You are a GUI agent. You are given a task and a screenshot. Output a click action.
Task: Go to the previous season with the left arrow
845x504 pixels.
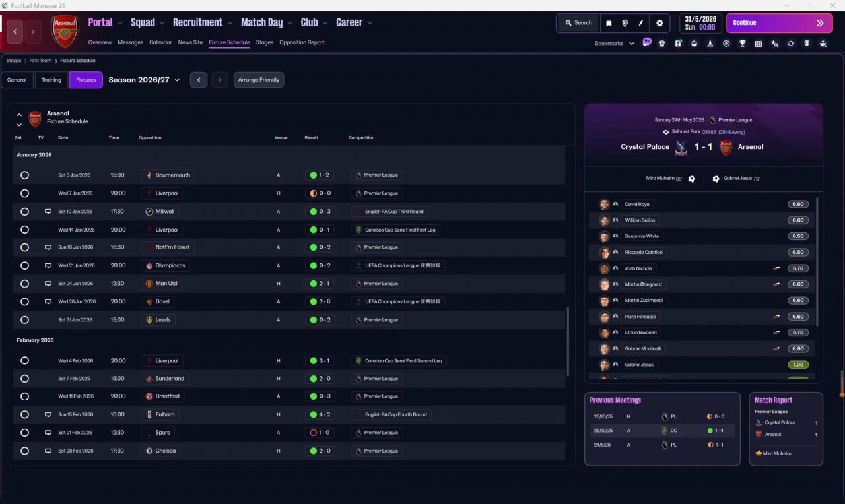(199, 80)
